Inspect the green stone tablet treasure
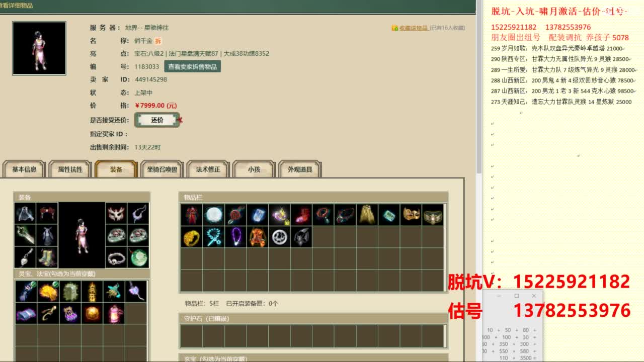The width and height of the screenshot is (644, 362). coord(70,292)
